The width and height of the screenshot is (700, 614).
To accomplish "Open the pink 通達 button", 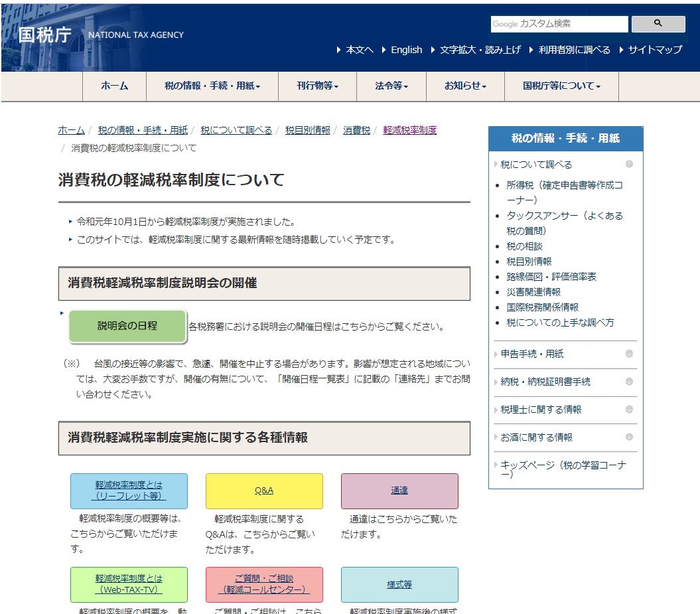I will click(399, 491).
